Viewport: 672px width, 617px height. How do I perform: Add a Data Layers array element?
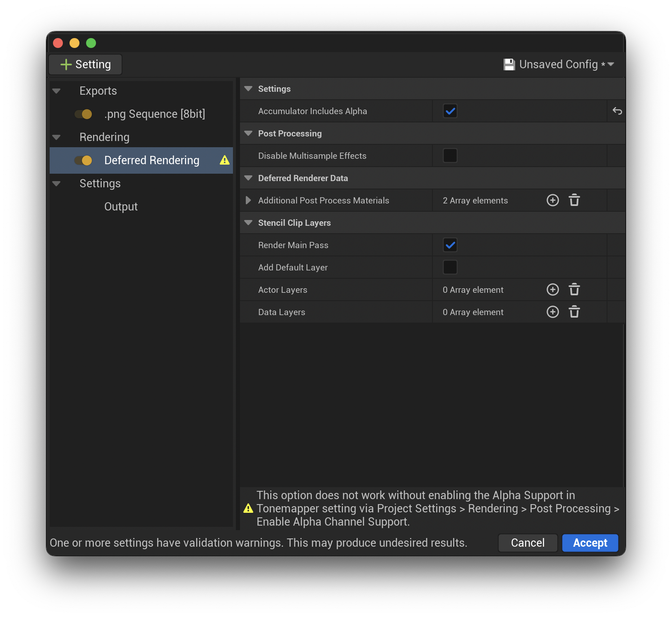click(552, 312)
